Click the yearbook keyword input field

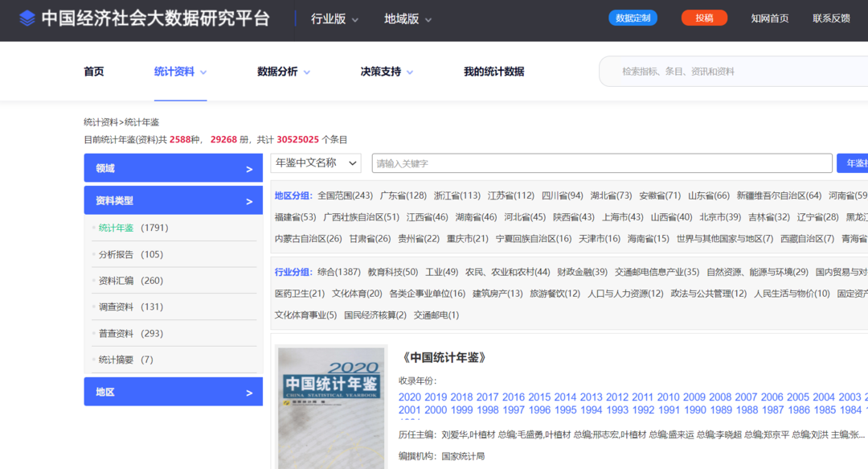(x=602, y=163)
